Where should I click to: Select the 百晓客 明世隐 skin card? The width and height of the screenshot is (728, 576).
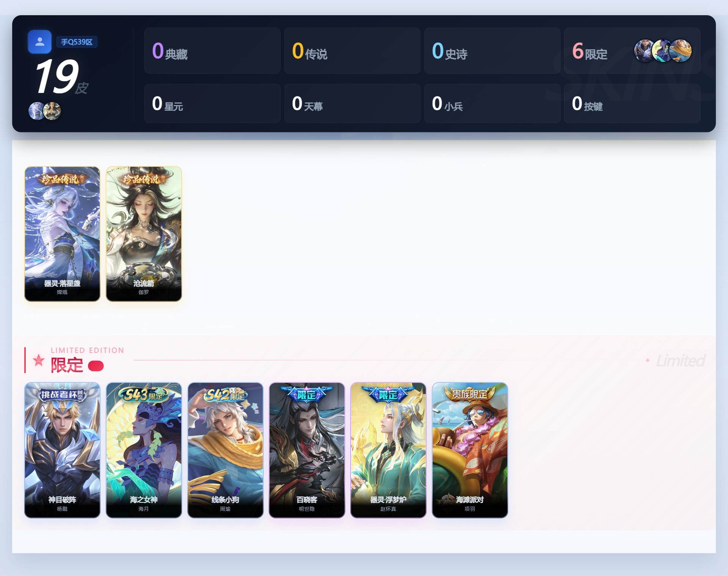pyautogui.click(x=307, y=450)
